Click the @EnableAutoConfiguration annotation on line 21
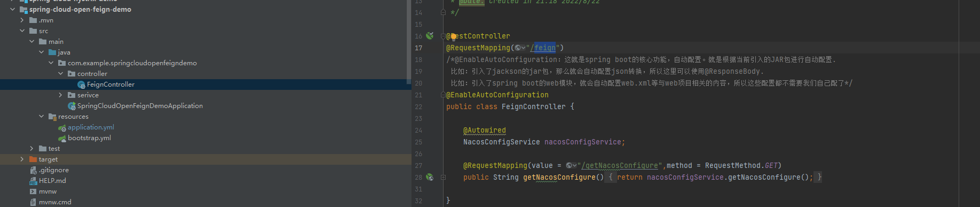 tap(497, 95)
